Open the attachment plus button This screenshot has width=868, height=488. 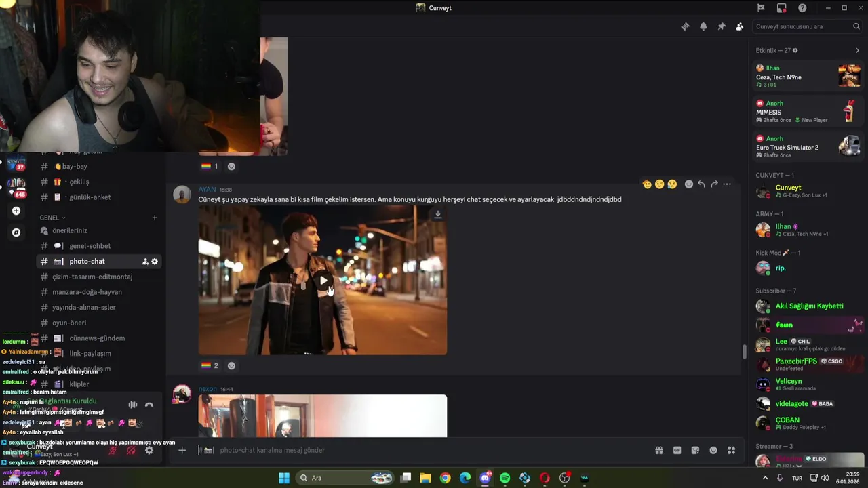tap(182, 450)
